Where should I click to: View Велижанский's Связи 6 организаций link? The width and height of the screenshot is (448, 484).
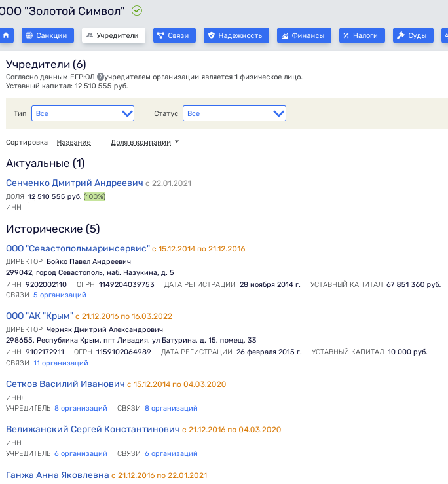click(x=171, y=453)
